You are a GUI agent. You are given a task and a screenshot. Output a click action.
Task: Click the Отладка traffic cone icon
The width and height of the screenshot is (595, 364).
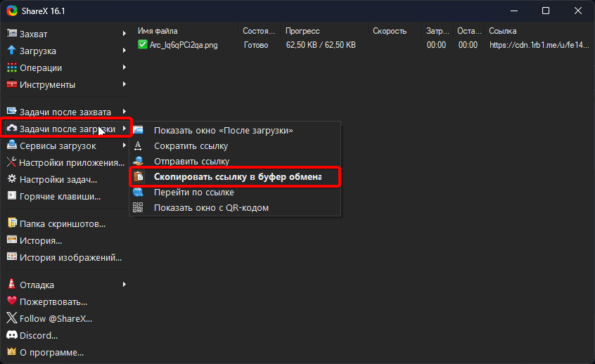tap(12, 284)
